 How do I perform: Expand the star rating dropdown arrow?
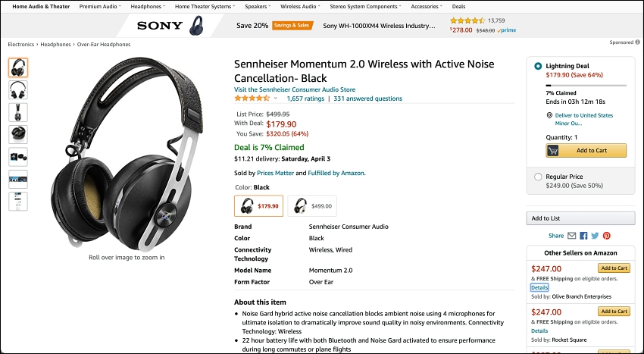pos(276,99)
